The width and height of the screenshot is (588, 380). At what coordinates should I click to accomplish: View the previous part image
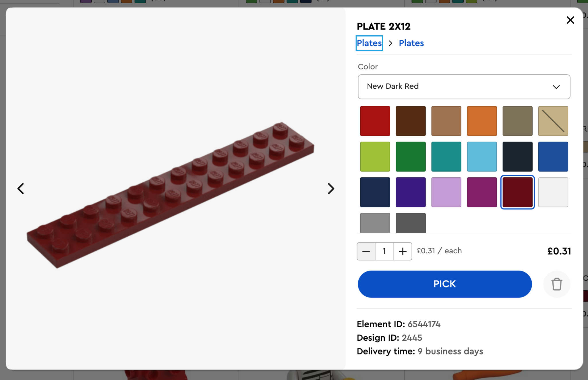point(20,188)
